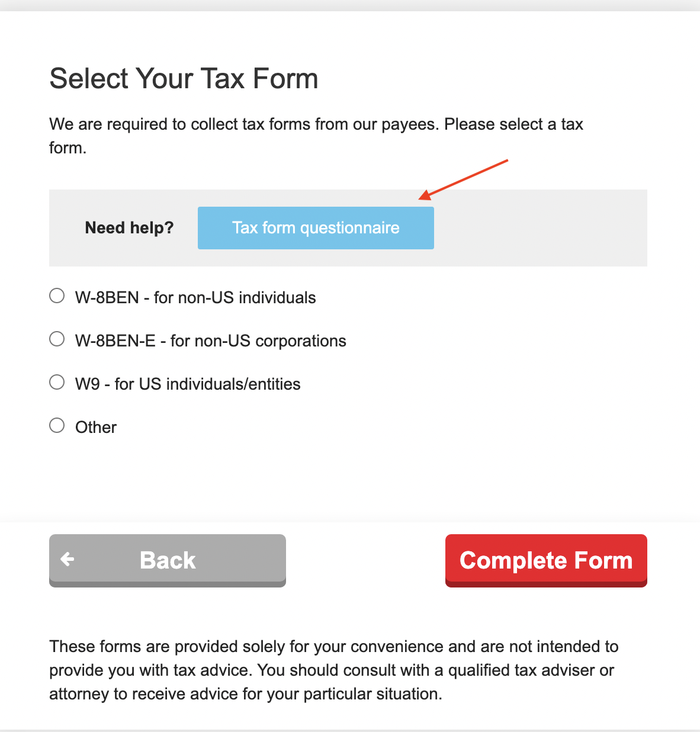Image resolution: width=700 pixels, height=732 pixels.
Task: Click the 'qualified tax adviser' disclaimer line
Action: pyautogui.click(x=332, y=670)
